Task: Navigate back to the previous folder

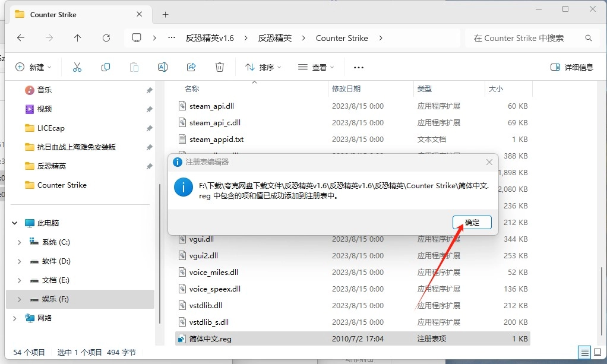Action: [21, 38]
